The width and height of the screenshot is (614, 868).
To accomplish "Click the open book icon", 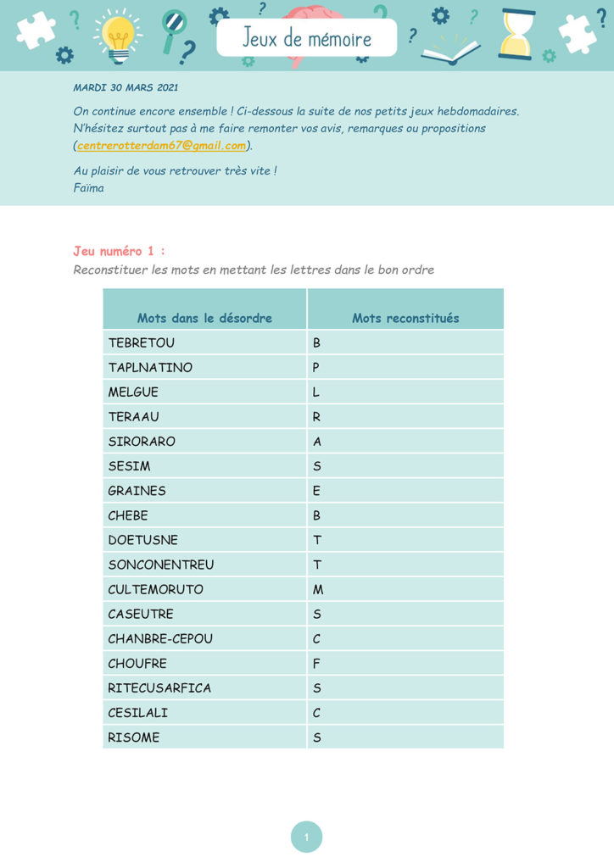I will [450, 52].
